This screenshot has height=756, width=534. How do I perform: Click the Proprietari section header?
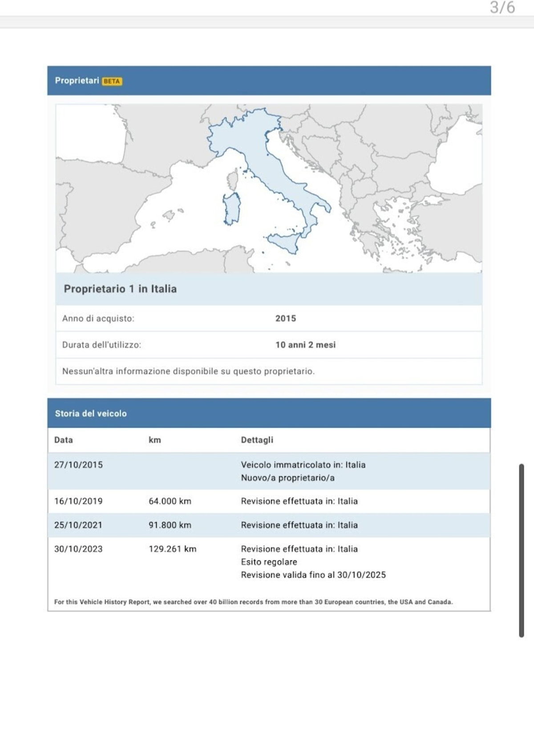(x=269, y=81)
